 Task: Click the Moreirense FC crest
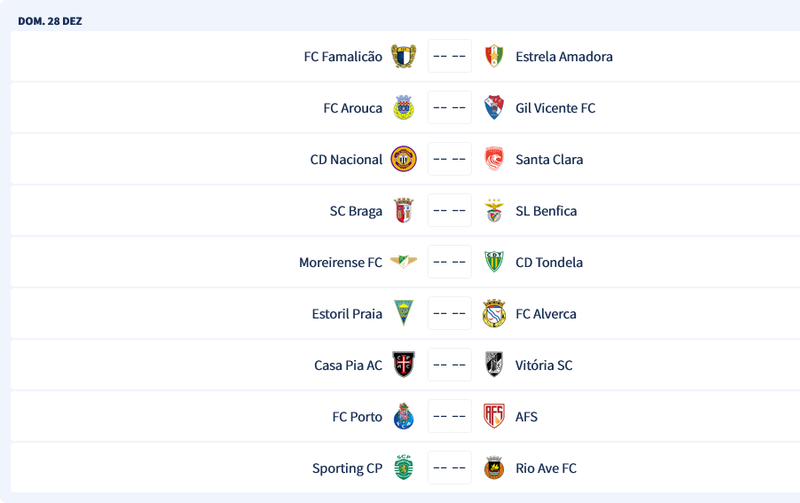pyautogui.click(x=403, y=262)
